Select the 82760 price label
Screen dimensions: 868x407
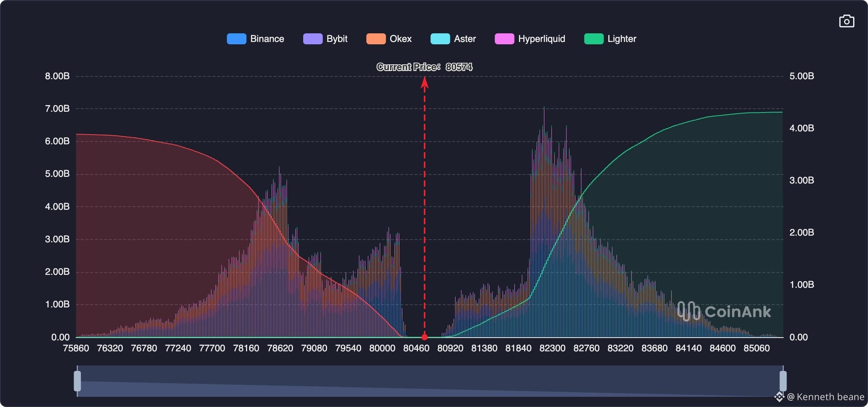click(586, 348)
